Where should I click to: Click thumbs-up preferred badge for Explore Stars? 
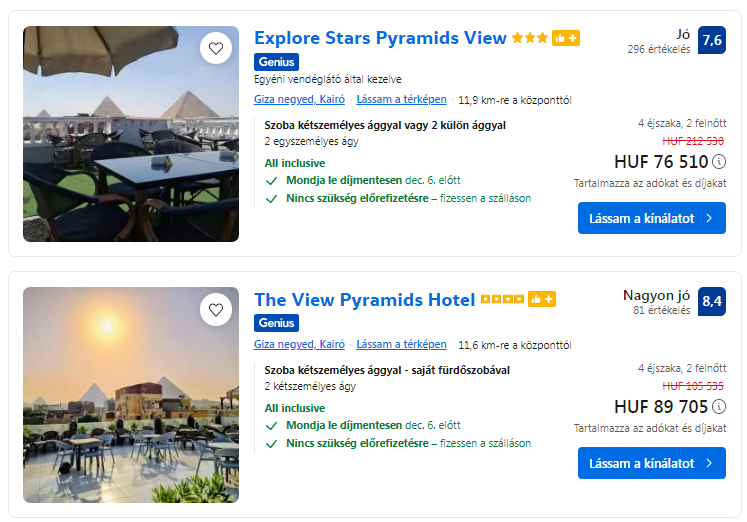click(566, 39)
